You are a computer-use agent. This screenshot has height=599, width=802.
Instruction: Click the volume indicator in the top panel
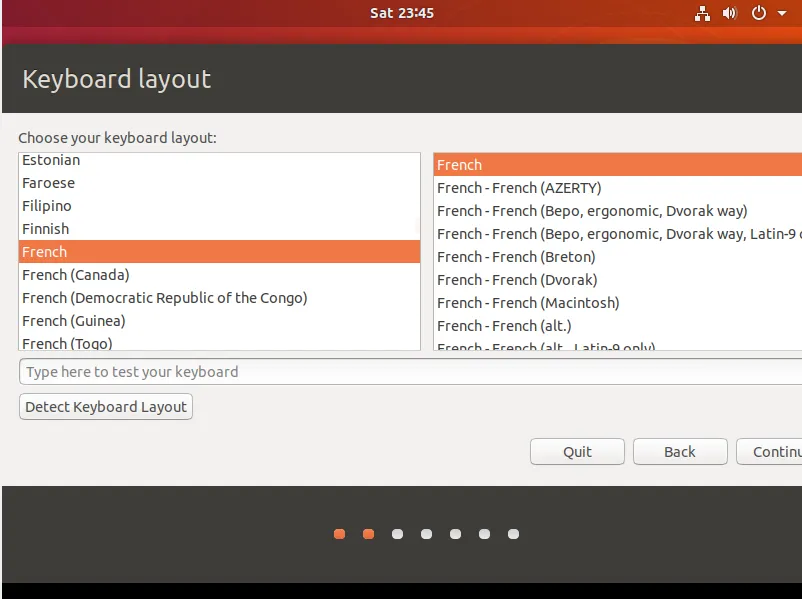pyautogui.click(x=729, y=13)
